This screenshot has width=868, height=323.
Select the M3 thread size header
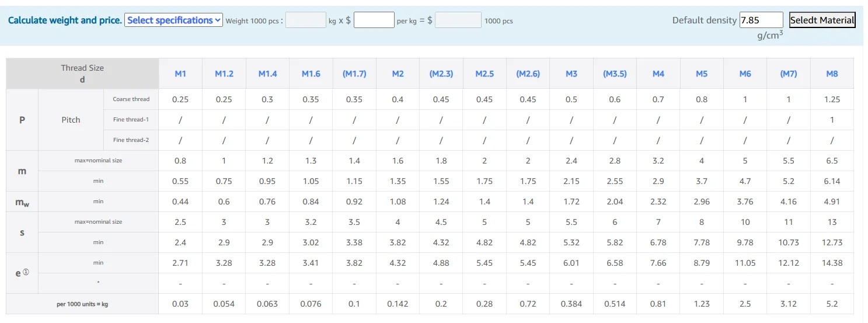point(571,74)
